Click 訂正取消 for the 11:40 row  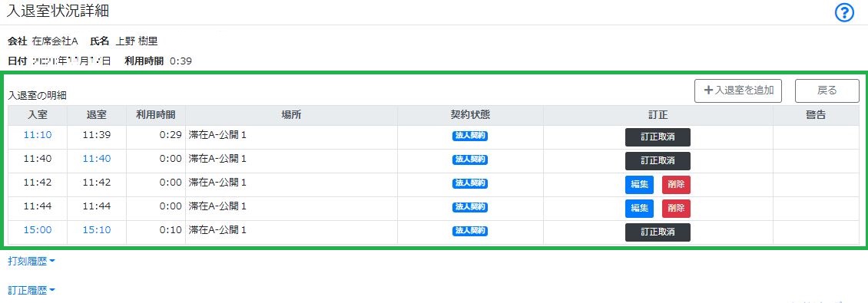(658, 161)
